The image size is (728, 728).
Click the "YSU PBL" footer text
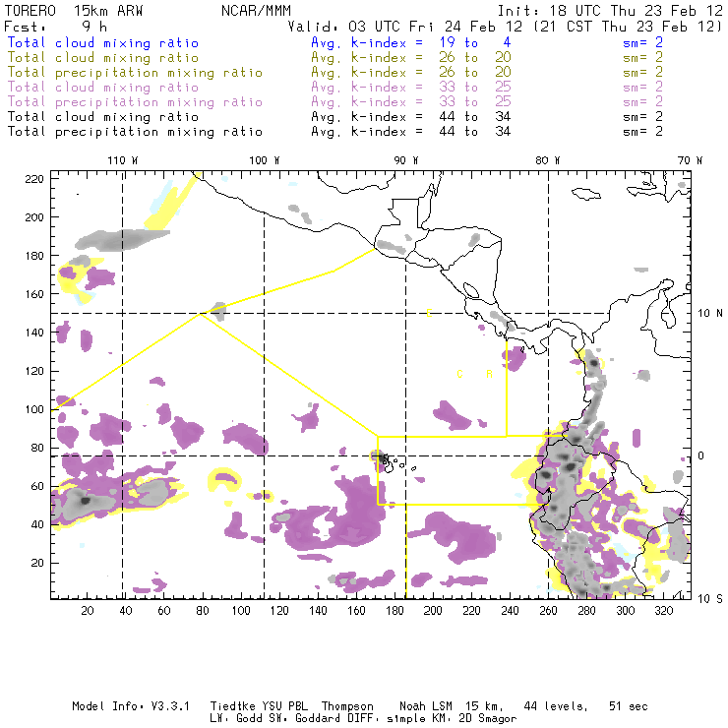pyautogui.click(x=284, y=706)
